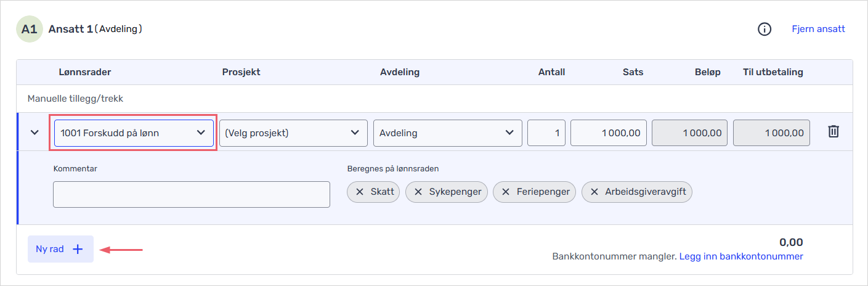
Task: Click the Til utbetaling amount field
Action: (771, 133)
